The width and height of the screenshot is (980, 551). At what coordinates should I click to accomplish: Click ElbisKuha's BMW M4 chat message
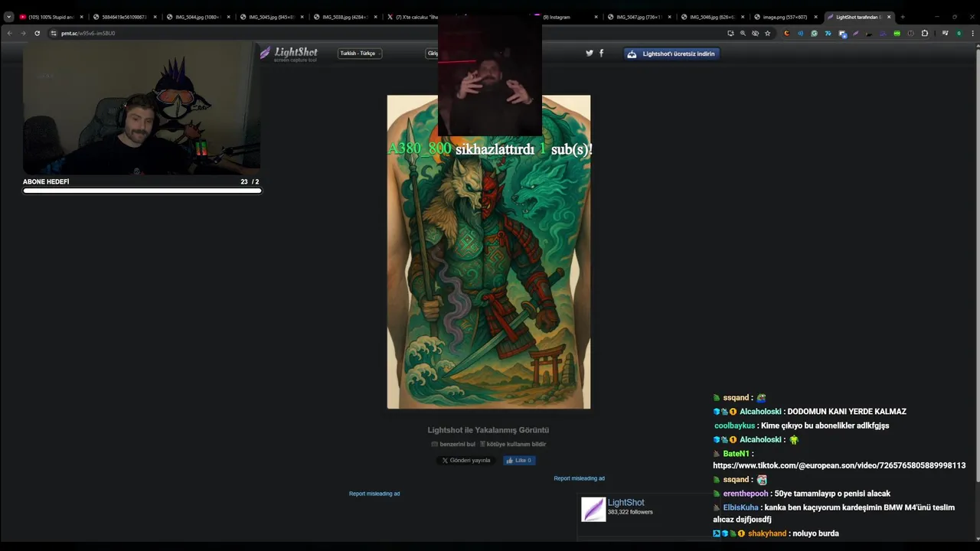tap(834, 513)
